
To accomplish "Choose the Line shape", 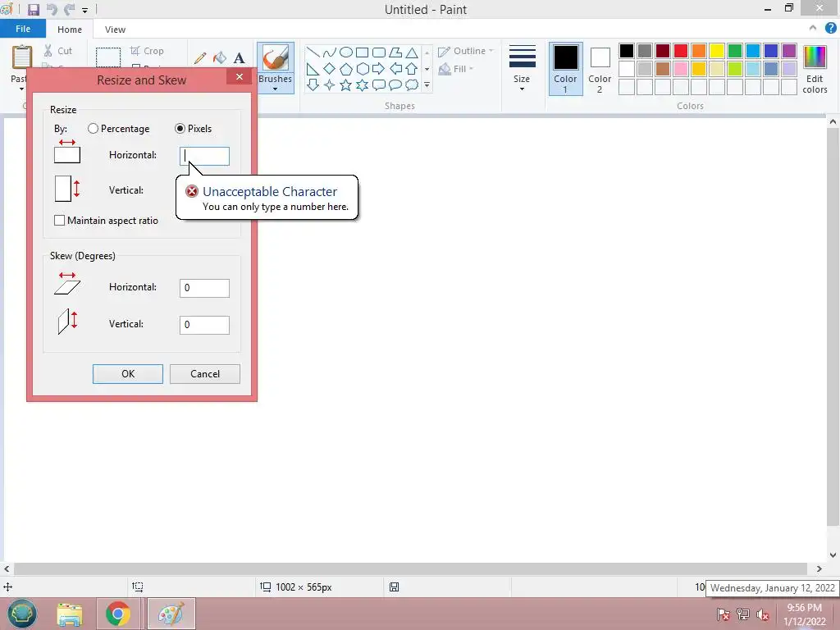I will pyautogui.click(x=313, y=52).
